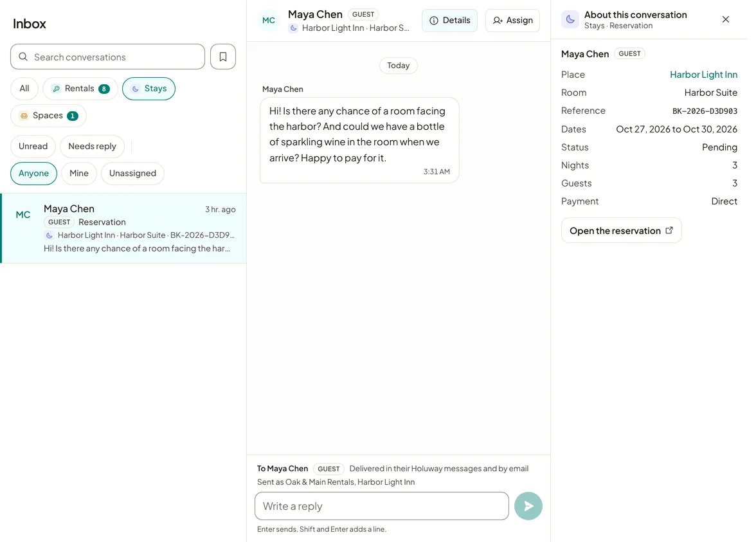
Task: Click the Direct payment value
Action: [x=724, y=201]
